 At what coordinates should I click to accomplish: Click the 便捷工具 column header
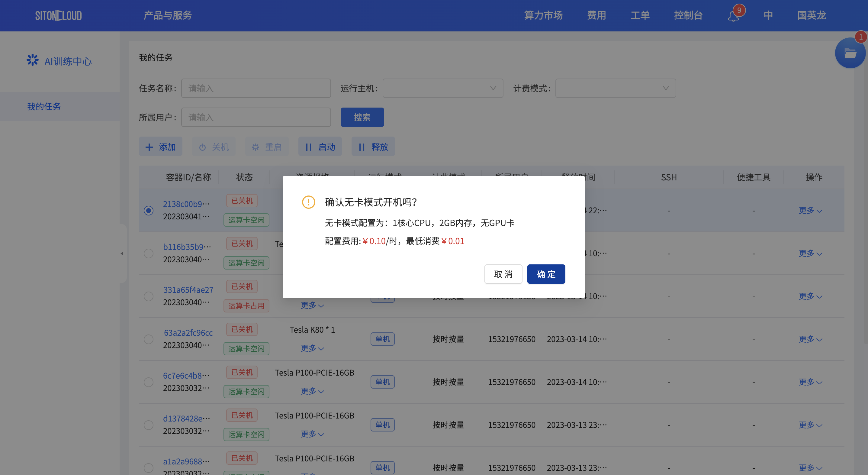(x=754, y=177)
